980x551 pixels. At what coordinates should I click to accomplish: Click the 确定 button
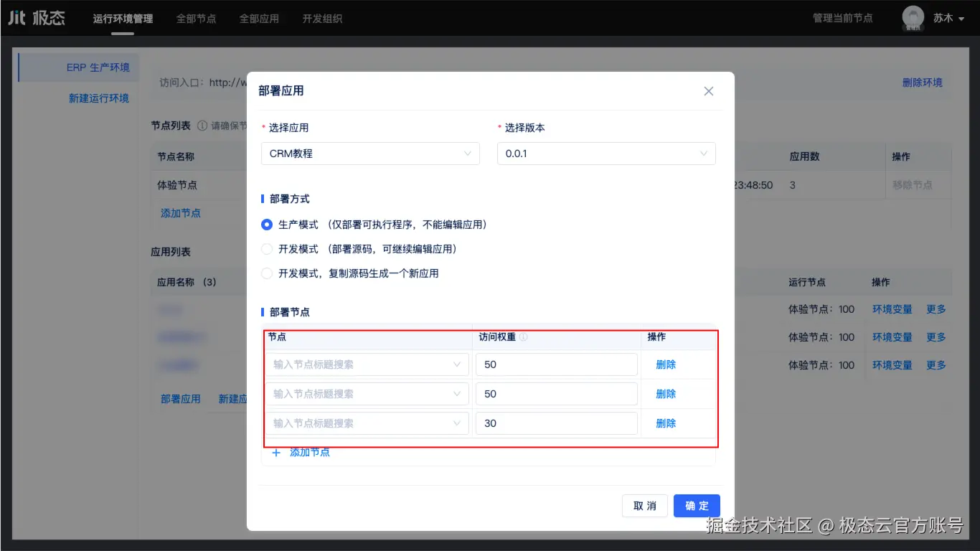(x=697, y=506)
